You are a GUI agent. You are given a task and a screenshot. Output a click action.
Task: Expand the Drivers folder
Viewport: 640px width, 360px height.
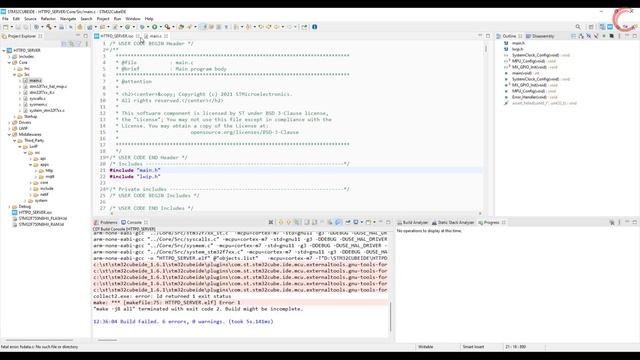click(x=9, y=122)
